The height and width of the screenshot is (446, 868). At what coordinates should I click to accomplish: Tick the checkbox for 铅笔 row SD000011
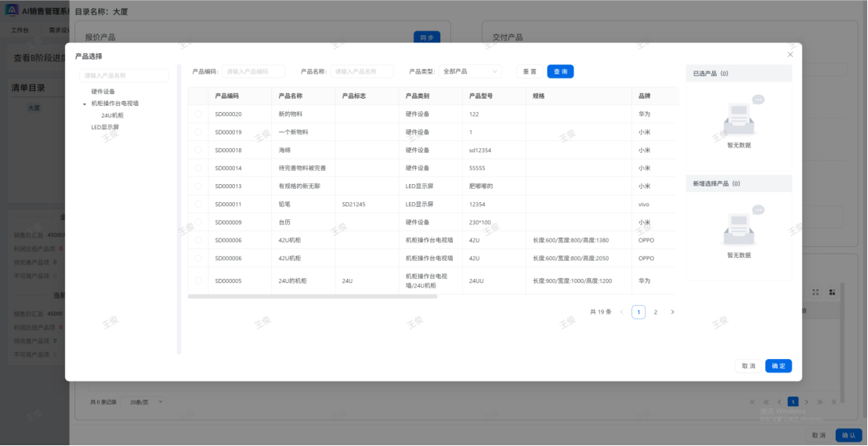198,205
